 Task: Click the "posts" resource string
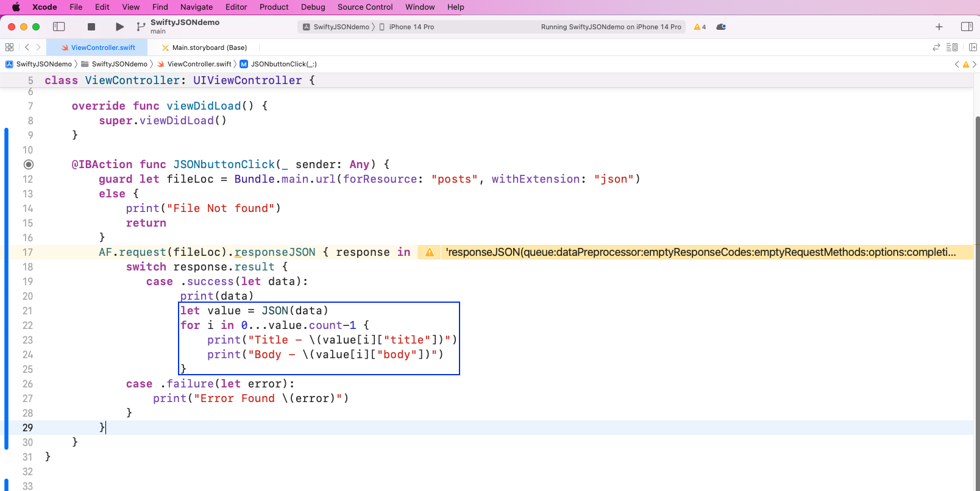455,179
